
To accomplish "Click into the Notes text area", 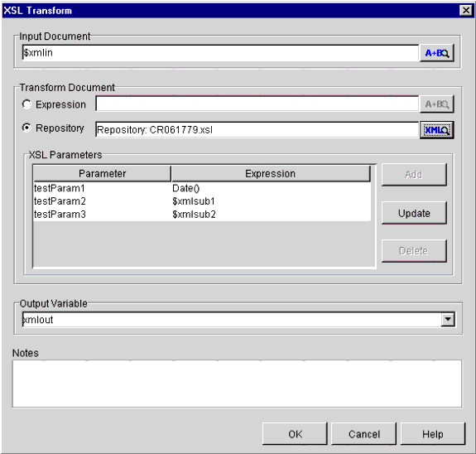I will [x=237, y=384].
